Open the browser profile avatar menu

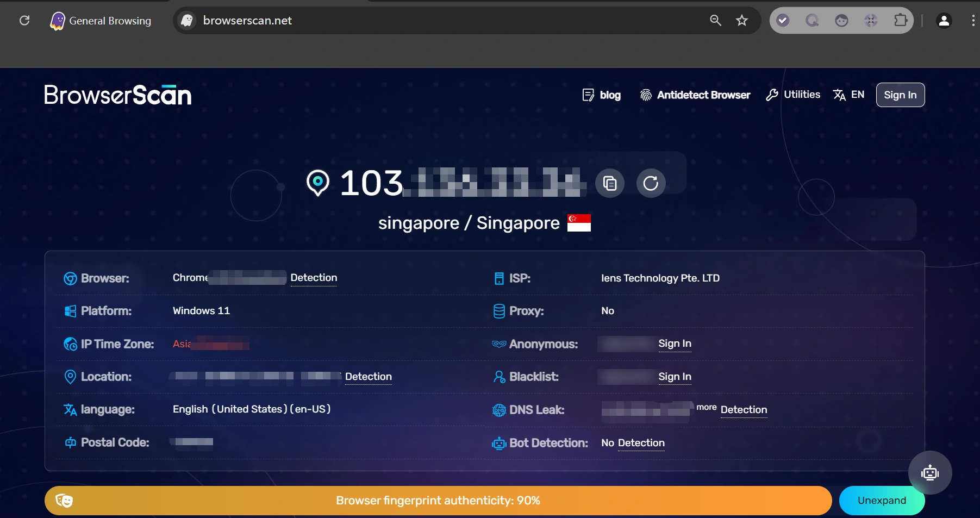point(944,21)
